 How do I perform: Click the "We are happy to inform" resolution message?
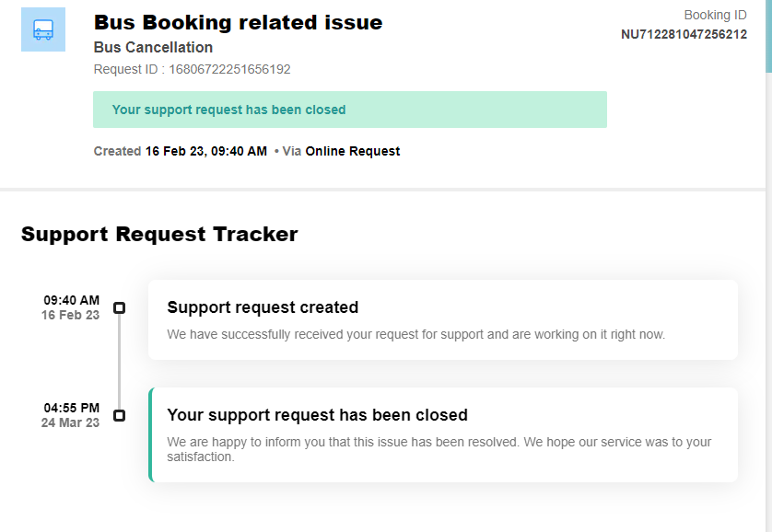click(x=439, y=448)
